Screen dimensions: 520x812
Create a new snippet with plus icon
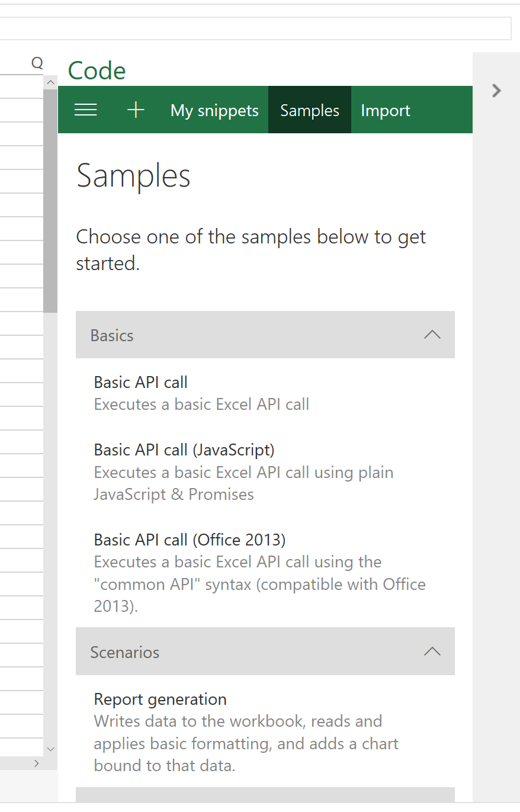pos(136,110)
